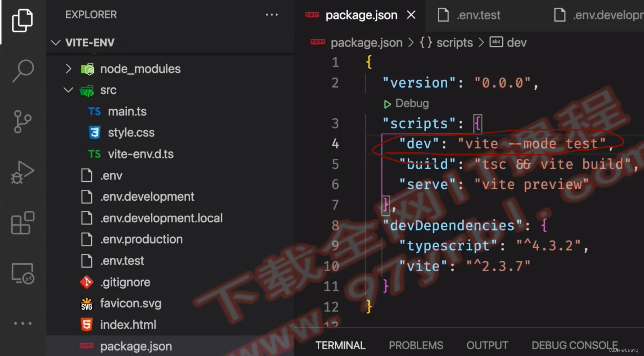The height and width of the screenshot is (356, 644).
Task: Click package.json in the breadcrumb
Action: (x=367, y=43)
